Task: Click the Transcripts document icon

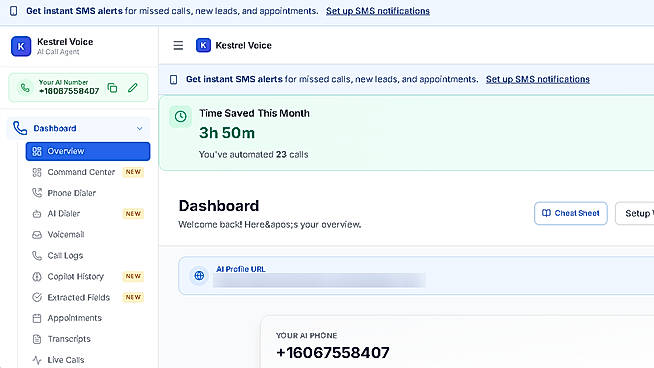Action: pos(37,339)
